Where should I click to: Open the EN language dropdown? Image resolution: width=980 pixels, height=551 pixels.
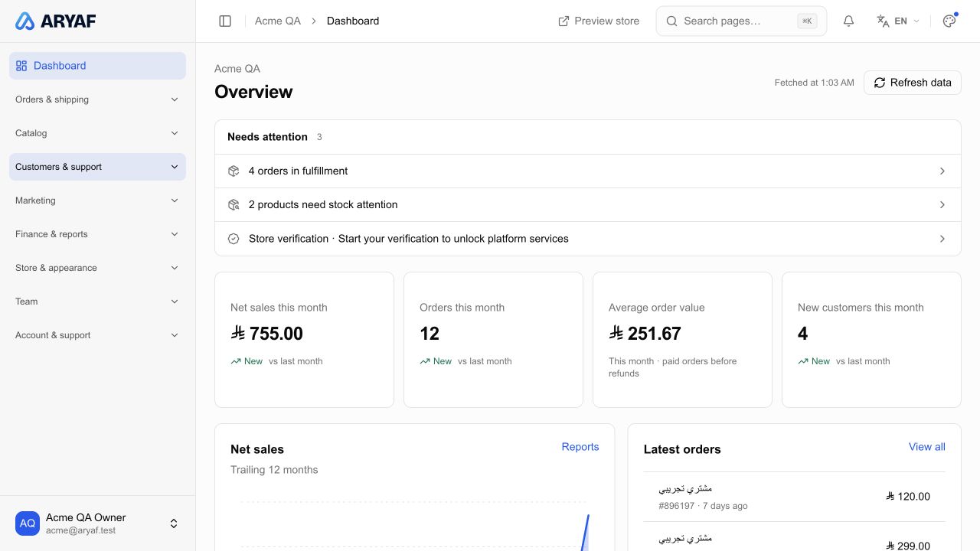(x=898, y=21)
